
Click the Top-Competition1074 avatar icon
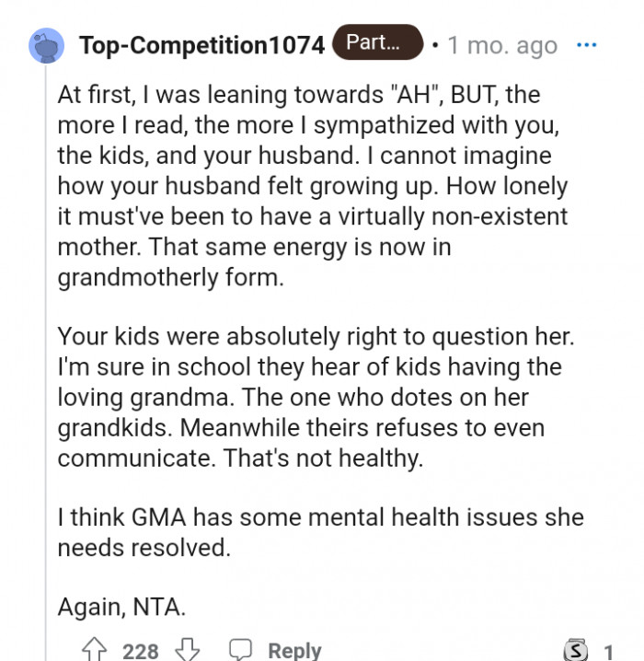(47, 45)
